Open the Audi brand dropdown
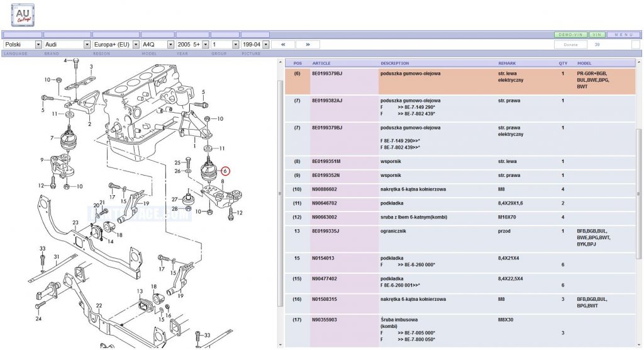This screenshot has height=350, width=644. point(67,45)
